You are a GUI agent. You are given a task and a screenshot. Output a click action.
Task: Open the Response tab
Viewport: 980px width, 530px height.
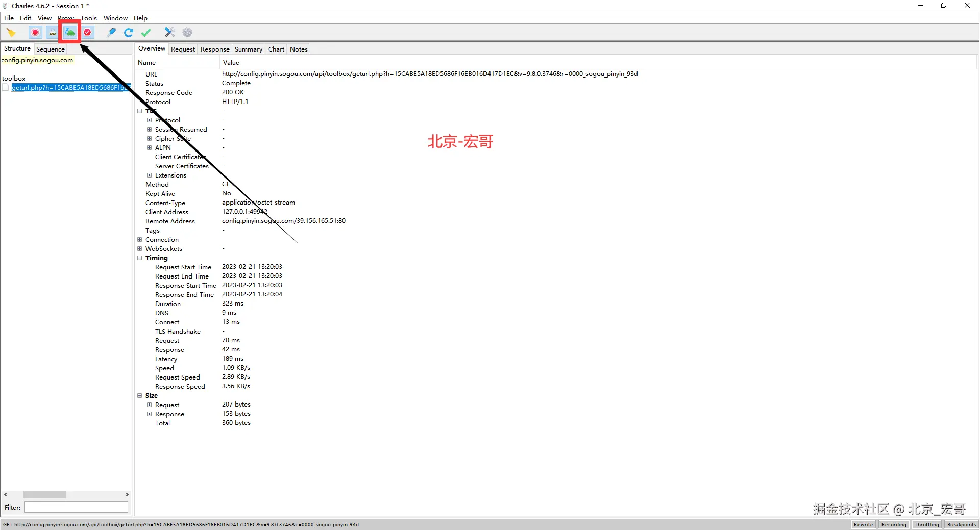(x=215, y=49)
